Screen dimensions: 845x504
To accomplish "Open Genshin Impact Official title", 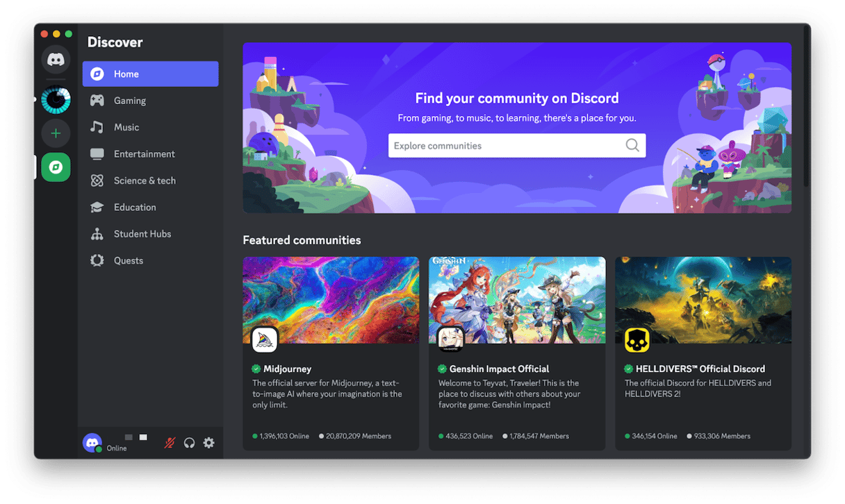I will click(x=500, y=369).
